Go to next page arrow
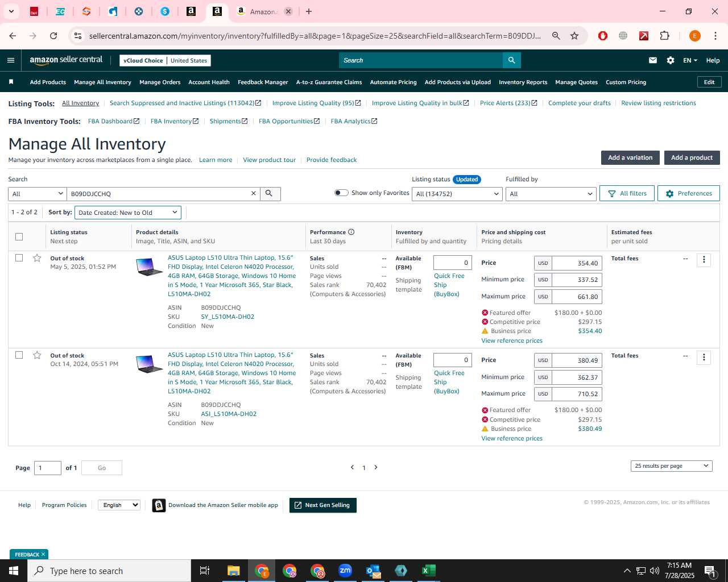This screenshot has width=728, height=582. pyautogui.click(x=376, y=467)
